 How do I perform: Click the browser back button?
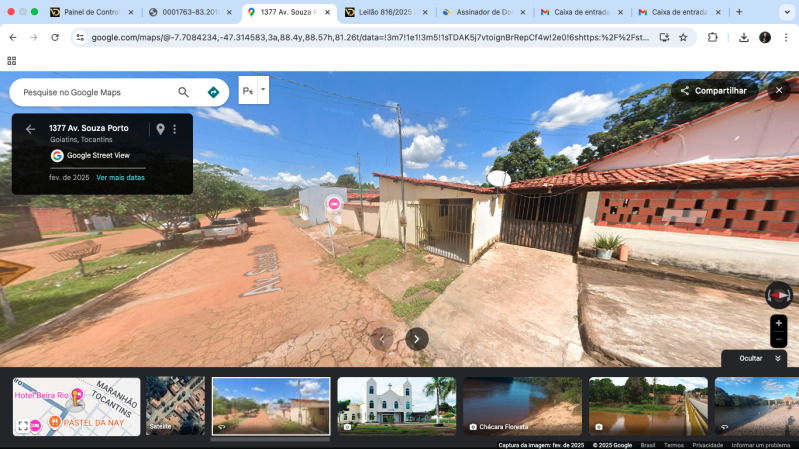pos(13,37)
